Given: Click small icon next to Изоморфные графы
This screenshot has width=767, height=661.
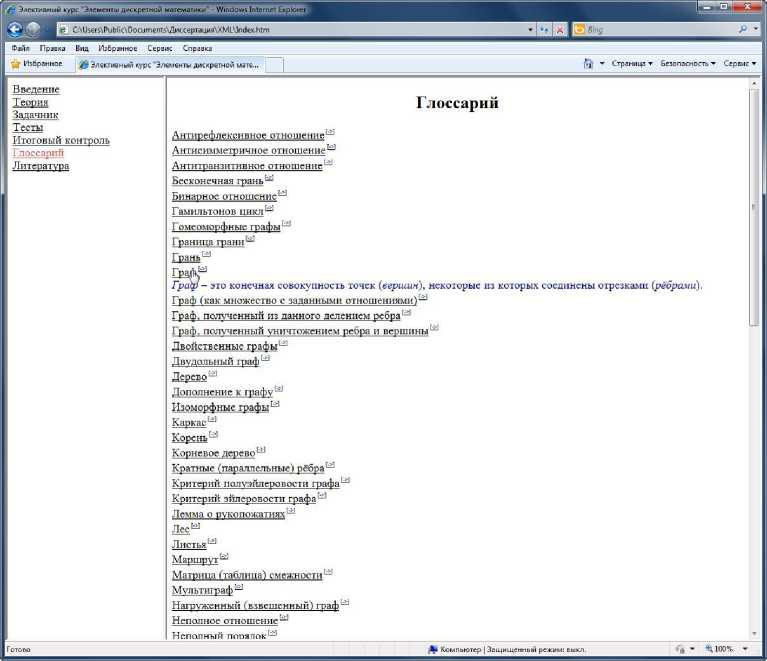Looking at the screenshot, I should coord(275,404).
